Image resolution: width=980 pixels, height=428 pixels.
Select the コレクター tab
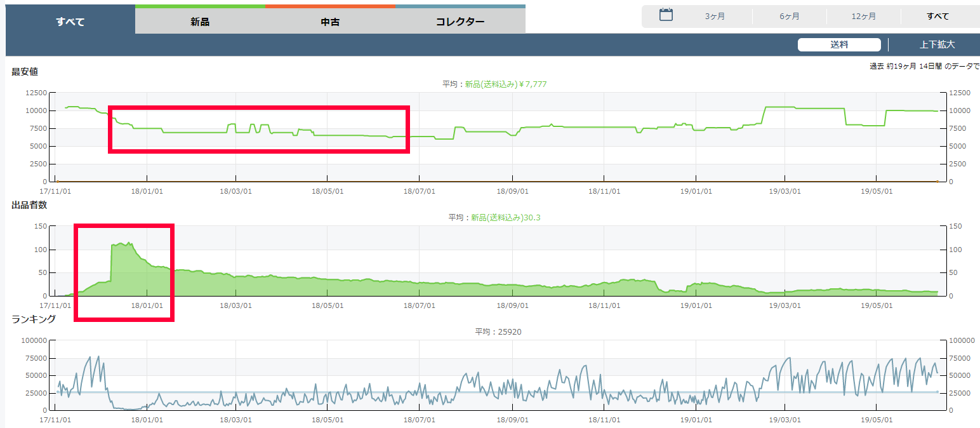[x=460, y=22]
